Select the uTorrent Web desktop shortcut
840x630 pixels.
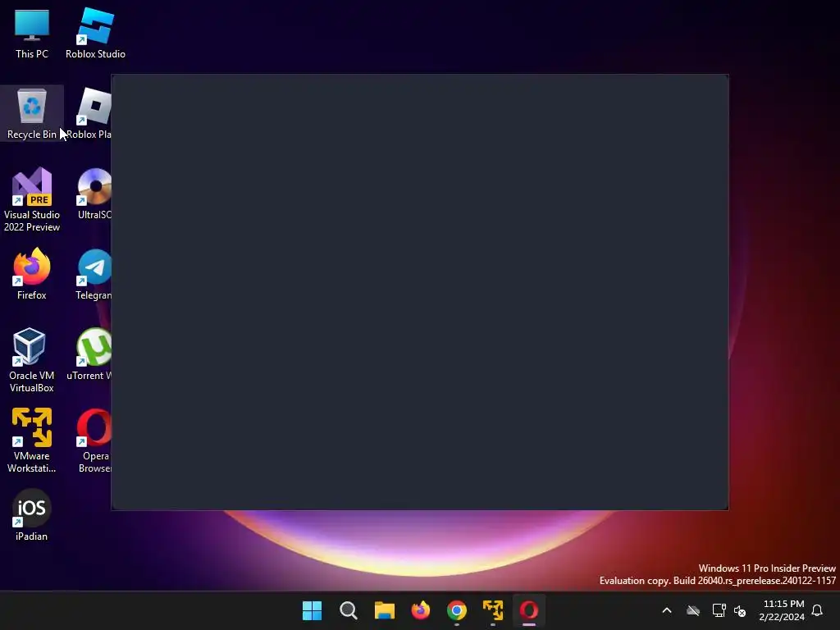click(x=89, y=354)
